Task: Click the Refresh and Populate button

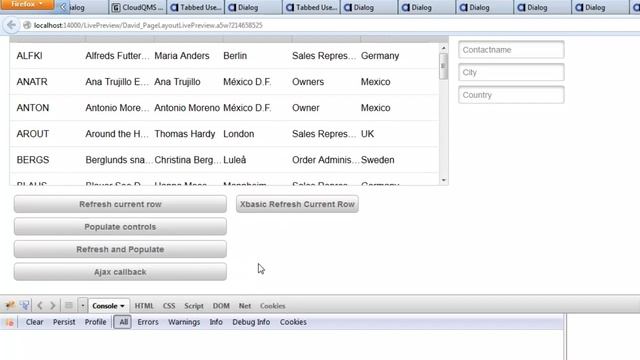Action: click(x=120, y=249)
